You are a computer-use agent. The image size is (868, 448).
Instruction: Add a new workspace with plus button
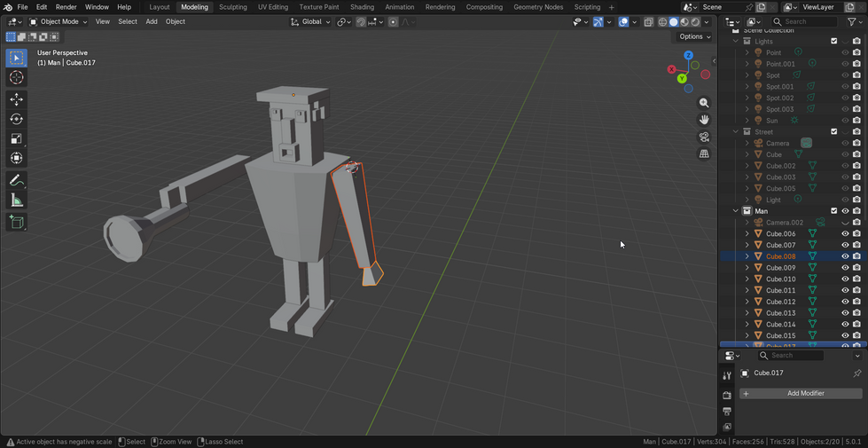click(611, 7)
